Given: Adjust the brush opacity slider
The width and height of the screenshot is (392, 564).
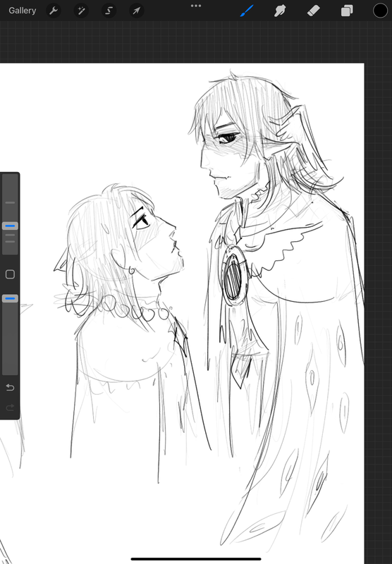Looking at the screenshot, I should (10, 298).
